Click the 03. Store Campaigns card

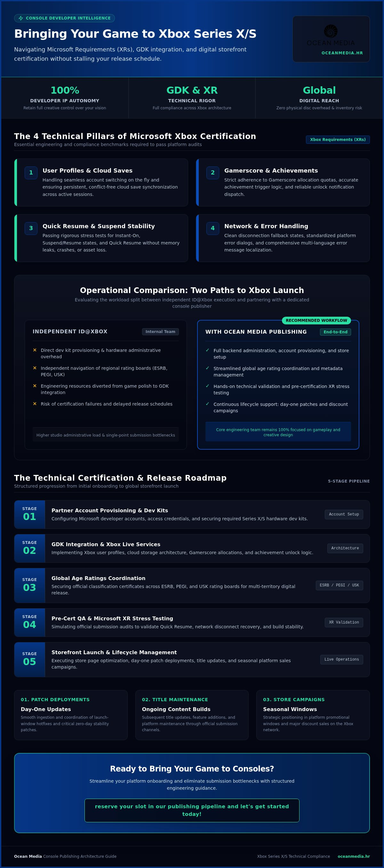pos(313,715)
